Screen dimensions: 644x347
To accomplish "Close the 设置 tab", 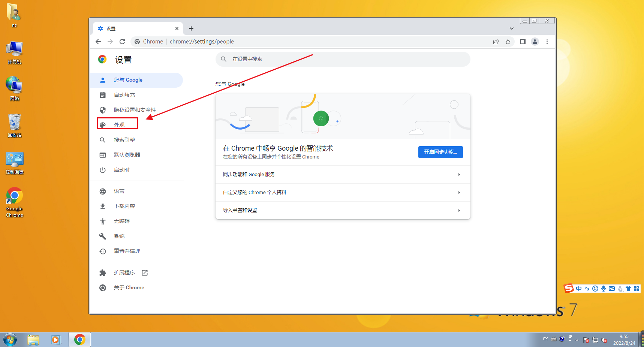I will 177,28.
